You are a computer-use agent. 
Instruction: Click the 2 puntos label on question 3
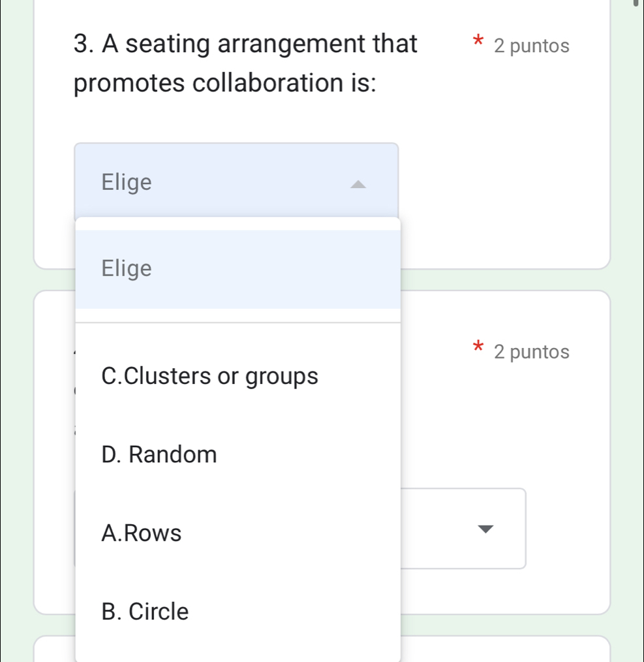click(532, 46)
